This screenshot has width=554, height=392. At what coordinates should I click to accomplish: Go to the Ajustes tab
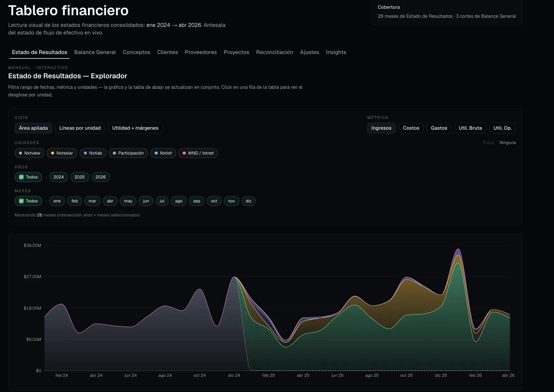[x=310, y=52]
